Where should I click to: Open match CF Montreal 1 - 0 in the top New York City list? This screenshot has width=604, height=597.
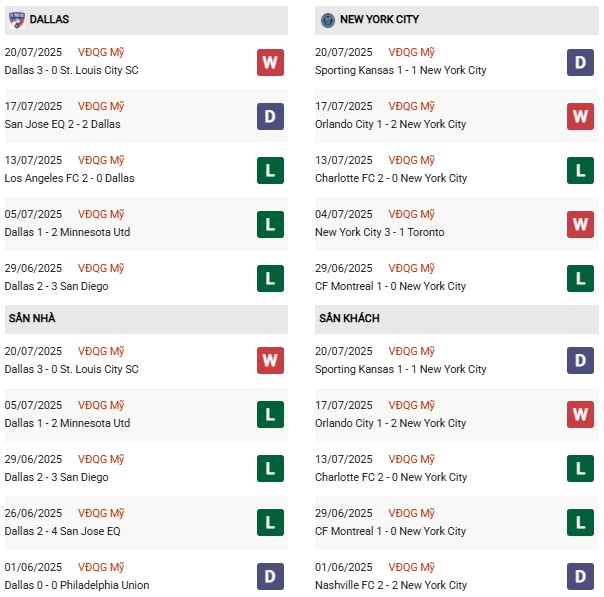pos(390,286)
